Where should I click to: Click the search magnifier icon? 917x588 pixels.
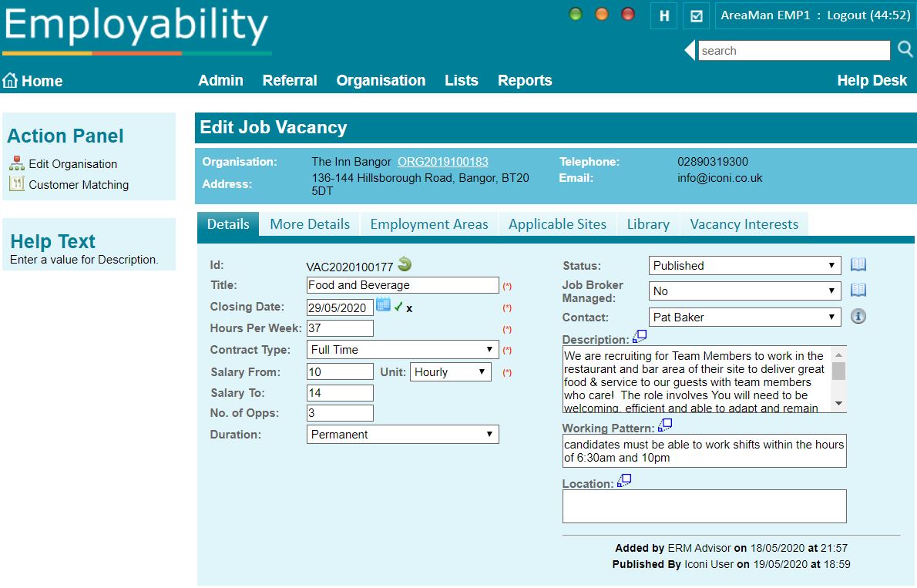pyautogui.click(x=905, y=49)
